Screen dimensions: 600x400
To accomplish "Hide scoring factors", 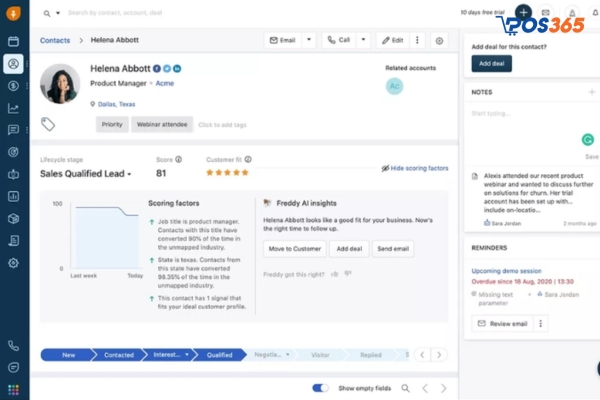I will click(414, 169).
